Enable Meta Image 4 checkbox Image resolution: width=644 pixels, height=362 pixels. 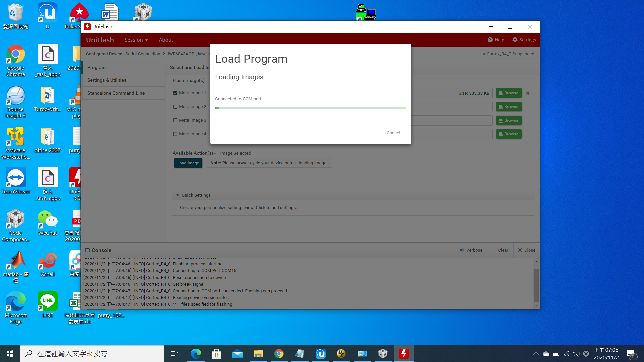175,134
